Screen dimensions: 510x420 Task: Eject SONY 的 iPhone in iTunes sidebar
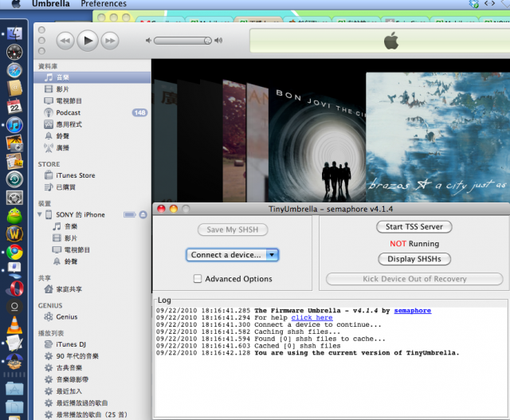coord(143,214)
